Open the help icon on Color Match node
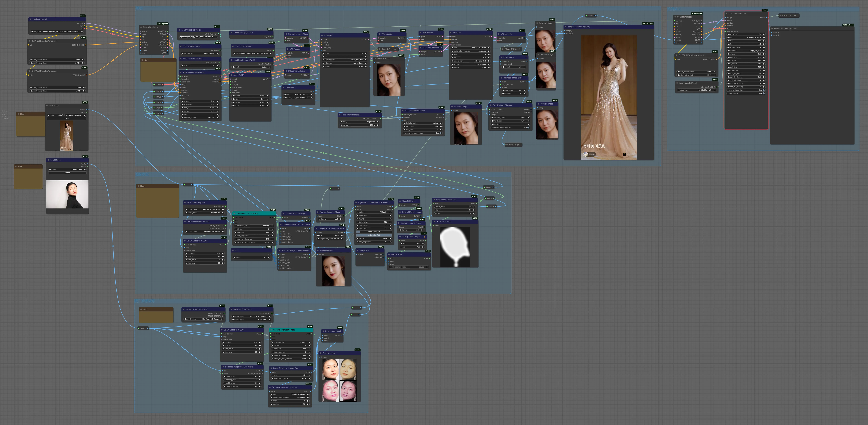Image resolution: width=868 pixels, height=425 pixels. point(526,57)
